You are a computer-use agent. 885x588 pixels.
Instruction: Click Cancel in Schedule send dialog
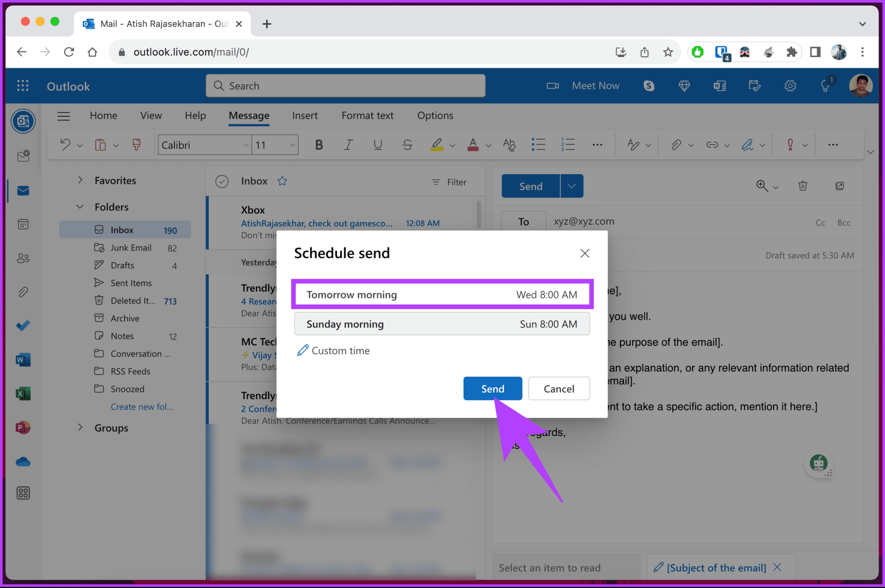click(x=559, y=388)
